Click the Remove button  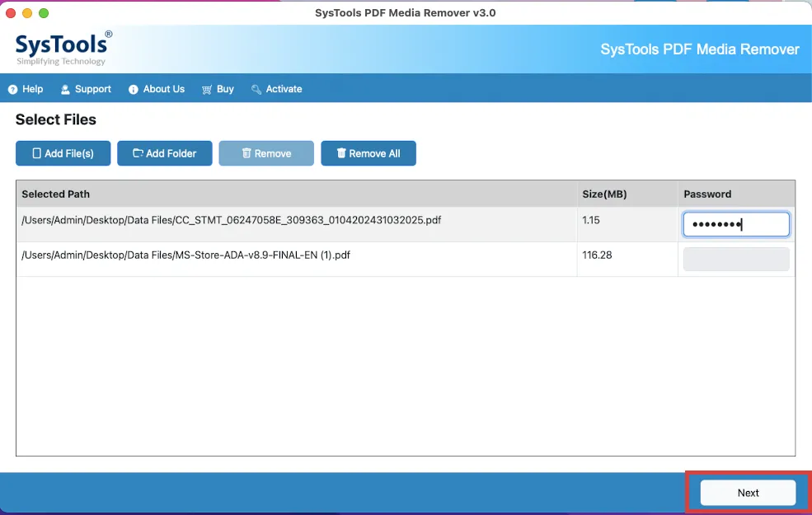(266, 153)
